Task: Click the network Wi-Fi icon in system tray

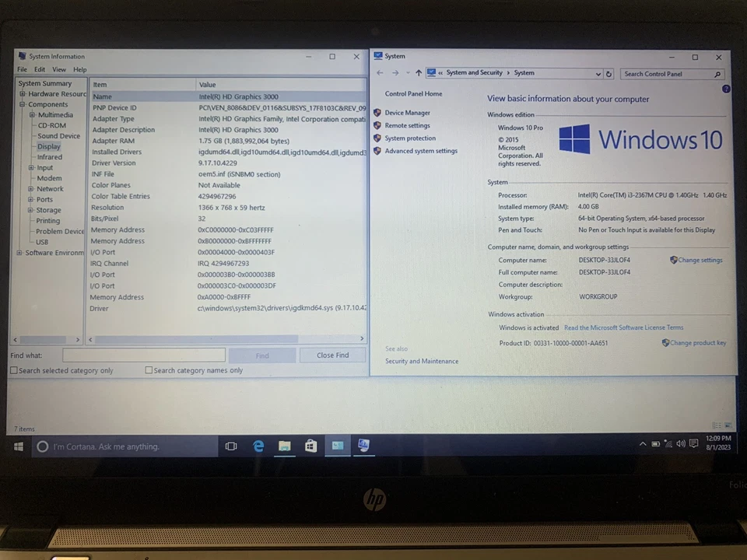Action: [x=668, y=443]
